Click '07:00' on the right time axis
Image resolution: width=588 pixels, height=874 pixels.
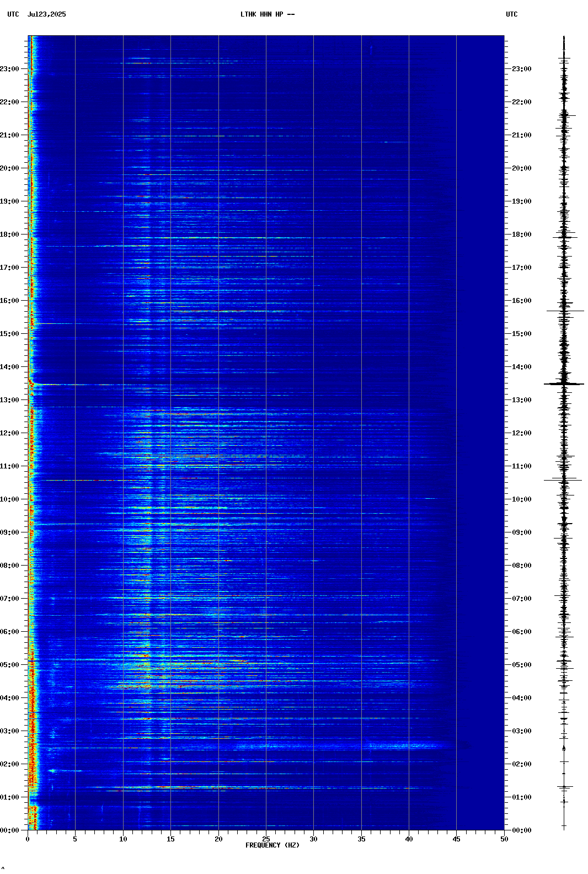(x=522, y=599)
